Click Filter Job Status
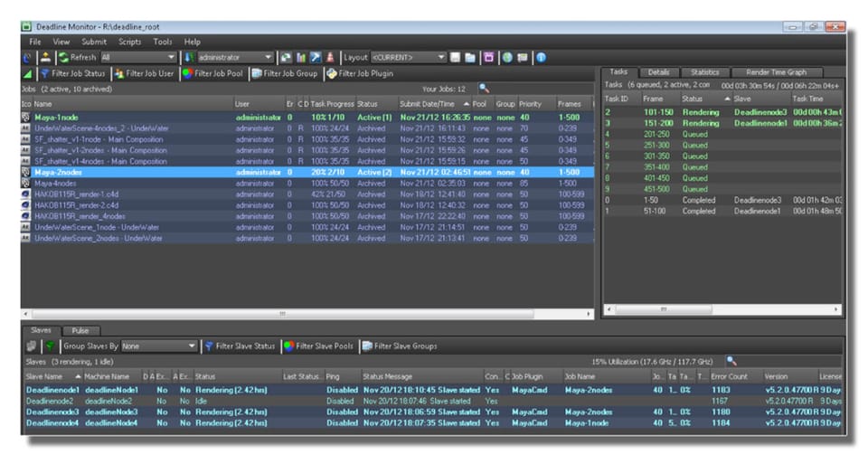 pyautogui.click(x=72, y=73)
